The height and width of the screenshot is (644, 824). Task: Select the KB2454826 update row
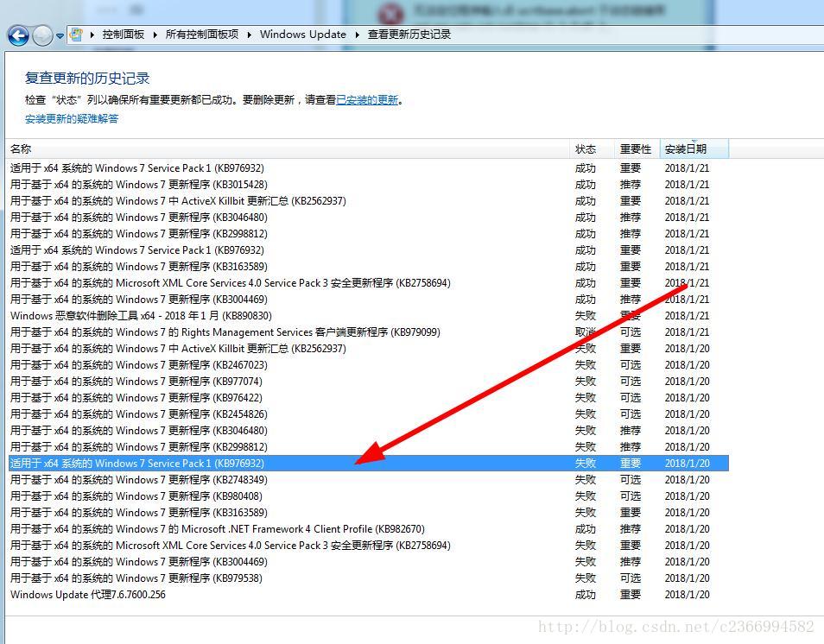(x=367, y=414)
